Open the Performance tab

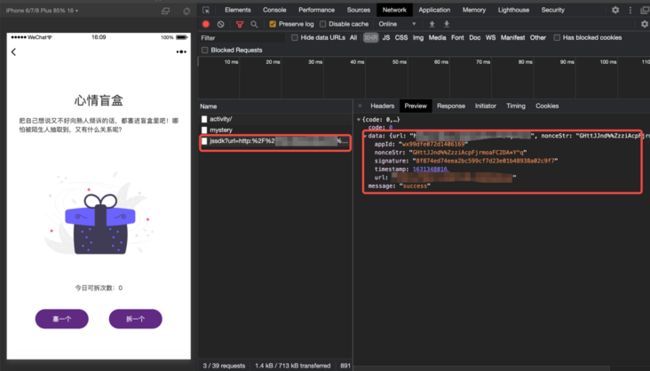(x=316, y=10)
